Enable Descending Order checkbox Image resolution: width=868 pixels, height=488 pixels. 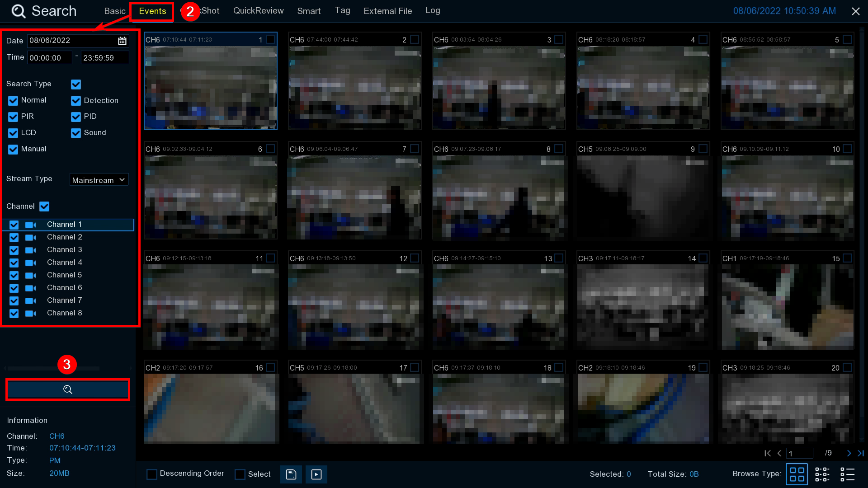(x=152, y=474)
